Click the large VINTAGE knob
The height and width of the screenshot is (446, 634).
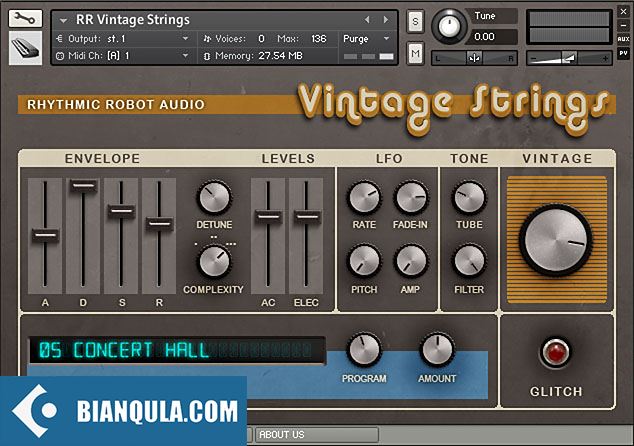(x=556, y=240)
